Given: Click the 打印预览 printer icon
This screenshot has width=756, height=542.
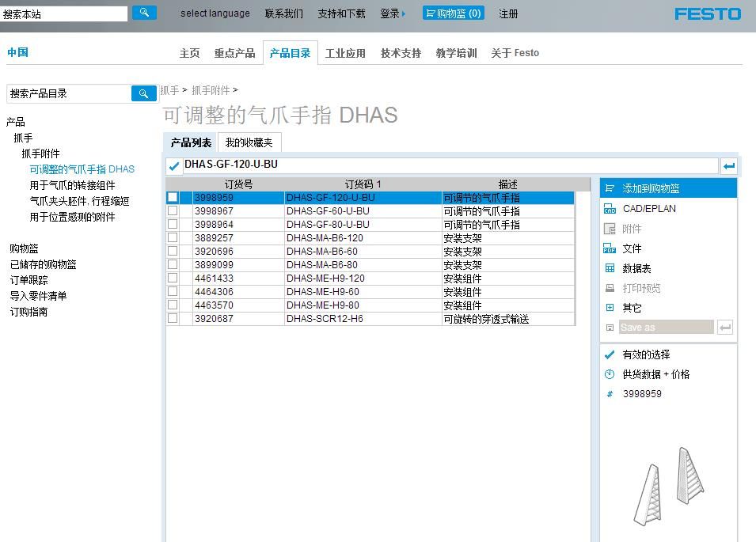Looking at the screenshot, I should (x=610, y=288).
